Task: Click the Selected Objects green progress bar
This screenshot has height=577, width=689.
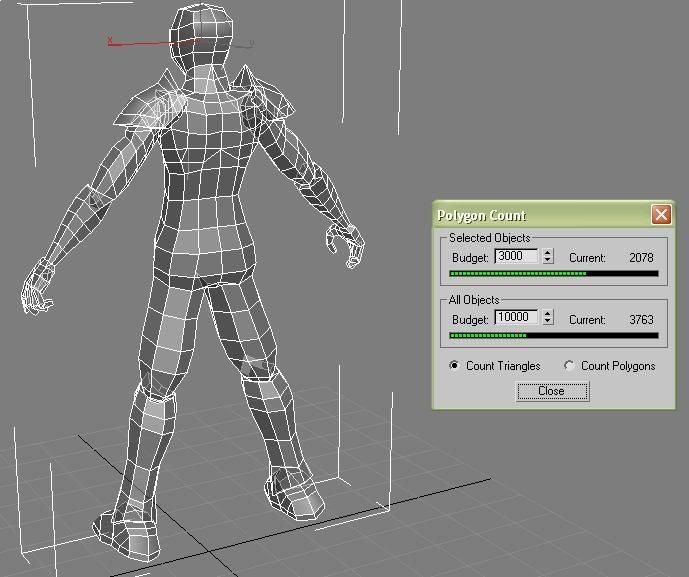Action: pos(554,273)
